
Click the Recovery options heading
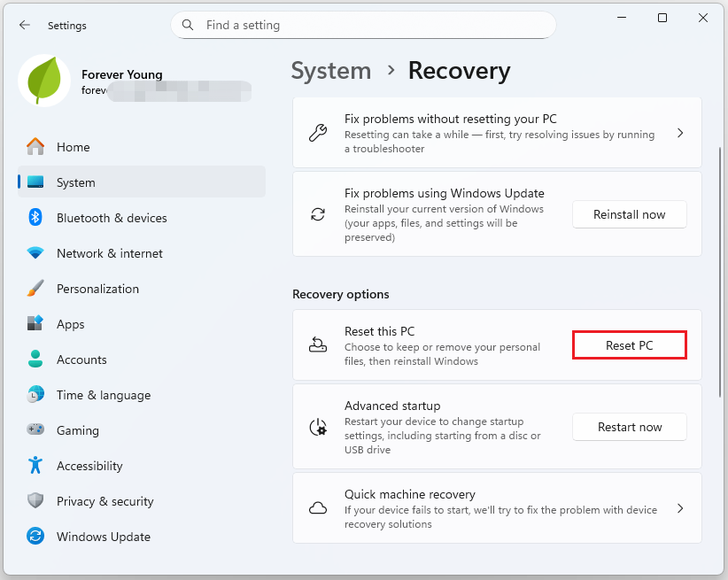click(341, 294)
